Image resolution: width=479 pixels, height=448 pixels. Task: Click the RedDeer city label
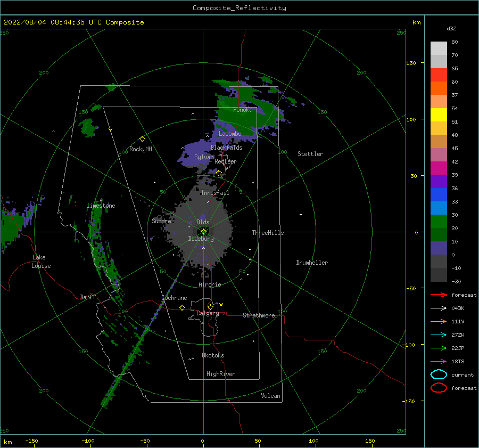[x=226, y=161]
